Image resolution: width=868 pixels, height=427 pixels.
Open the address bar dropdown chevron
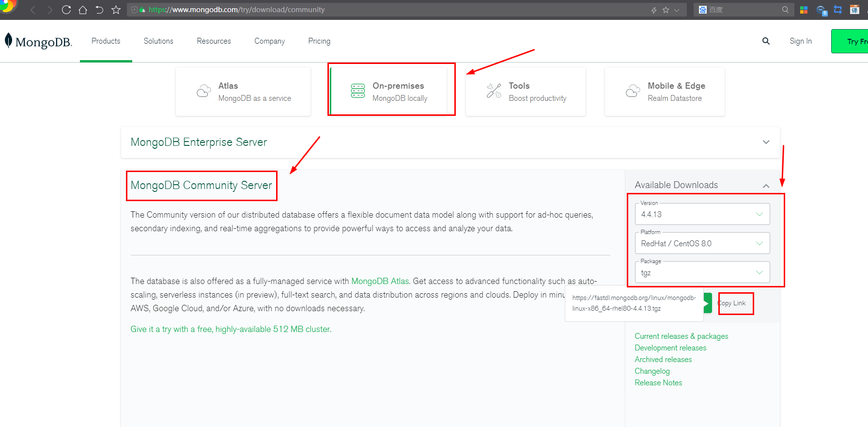pyautogui.click(x=677, y=10)
